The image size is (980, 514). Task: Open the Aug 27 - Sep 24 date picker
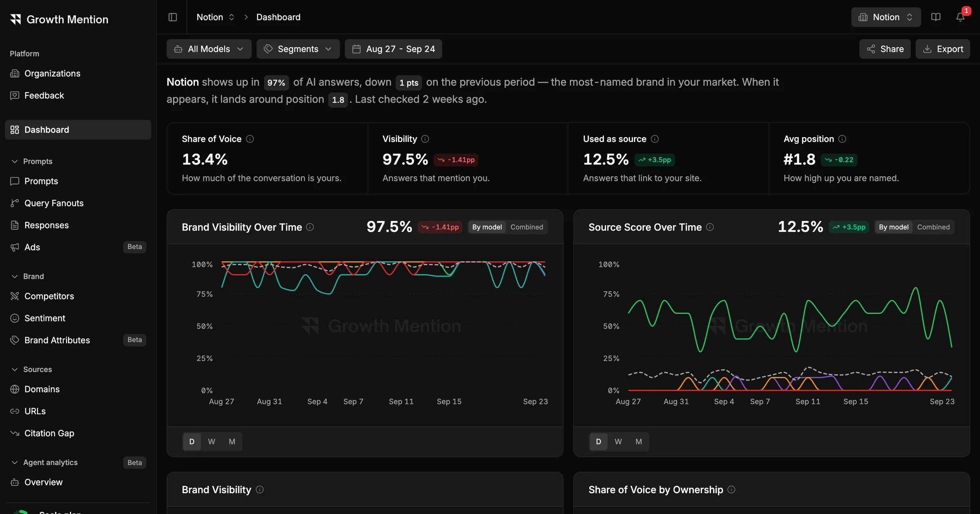click(x=393, y=49)
